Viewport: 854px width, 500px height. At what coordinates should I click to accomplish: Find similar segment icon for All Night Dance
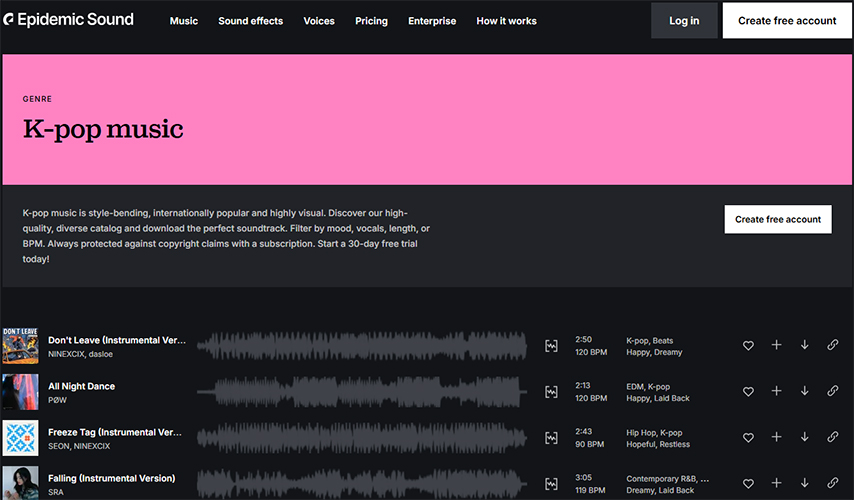(x=551, y=392)
